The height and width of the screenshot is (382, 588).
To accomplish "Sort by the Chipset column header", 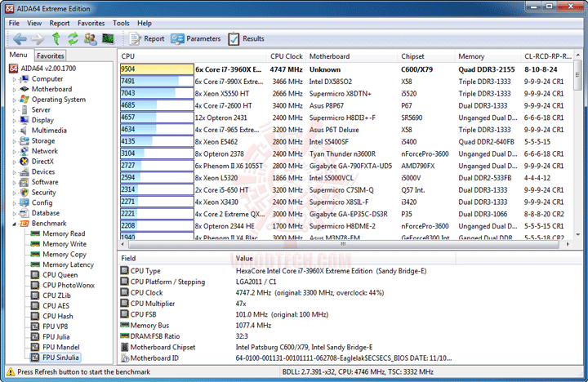I will [426, 56].
